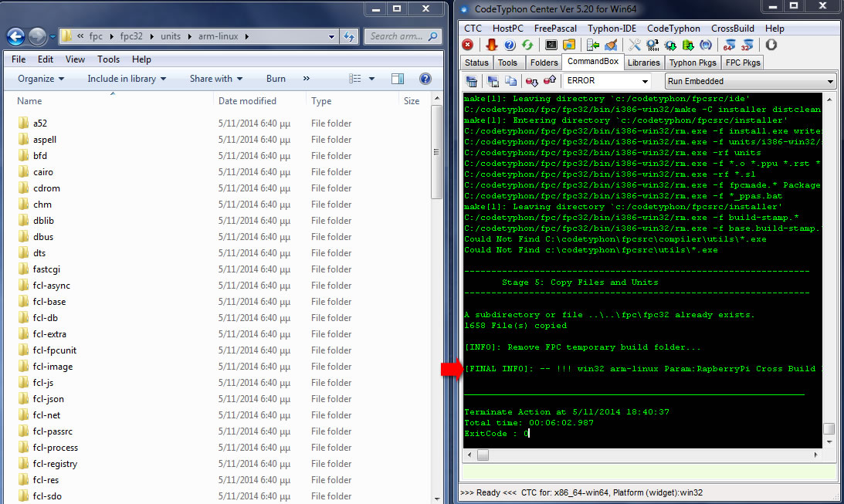Open the HostPC menu
Image resolution: width=844 pixels, height=504 pixels.
coord(507,29)
